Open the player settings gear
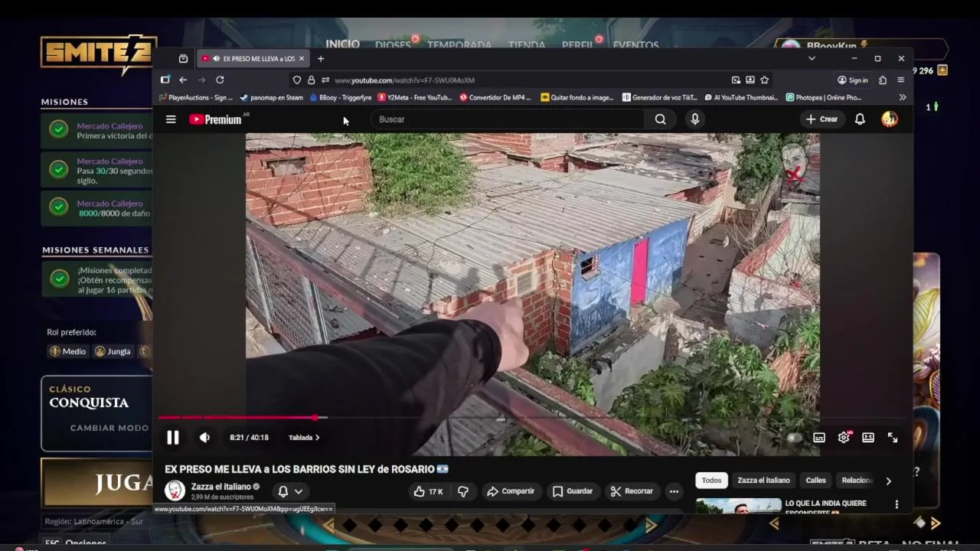This screenshot has width=980, height=551. pos(844,438)
